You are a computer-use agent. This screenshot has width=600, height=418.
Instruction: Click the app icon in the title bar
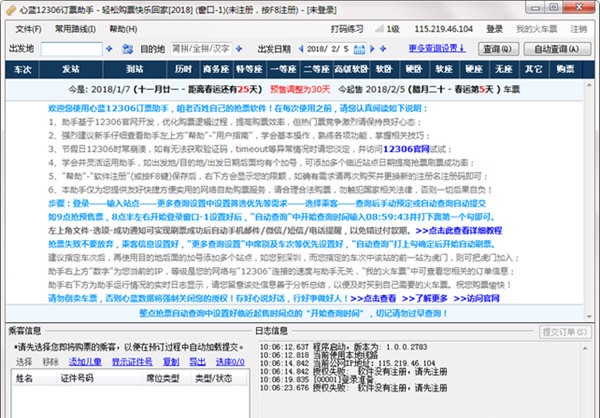point(11,10)
